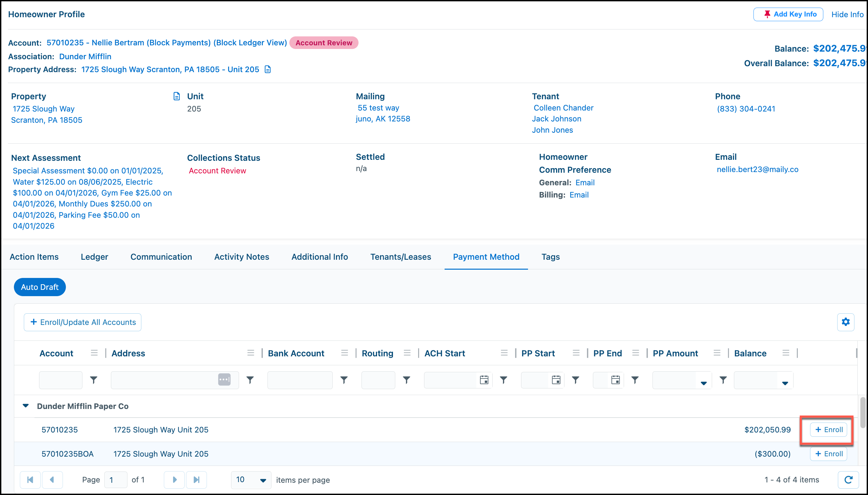Go to first page of grid

[x=30, y=480]
